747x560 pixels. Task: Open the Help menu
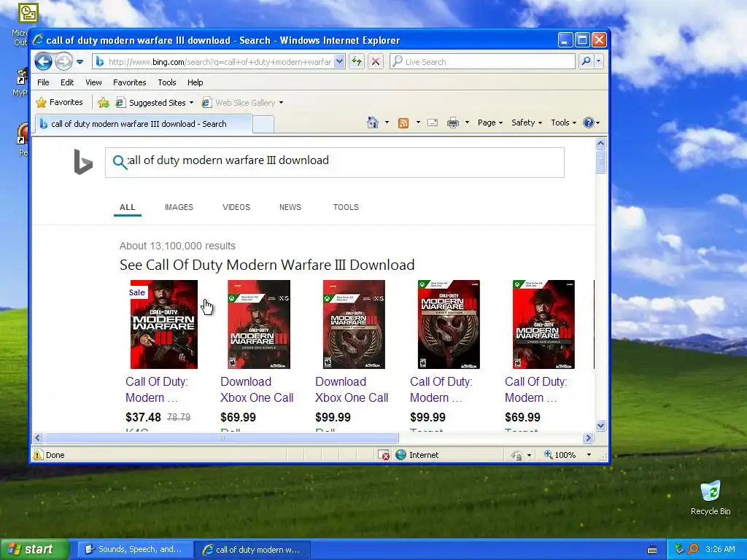(x=195, y=82)
